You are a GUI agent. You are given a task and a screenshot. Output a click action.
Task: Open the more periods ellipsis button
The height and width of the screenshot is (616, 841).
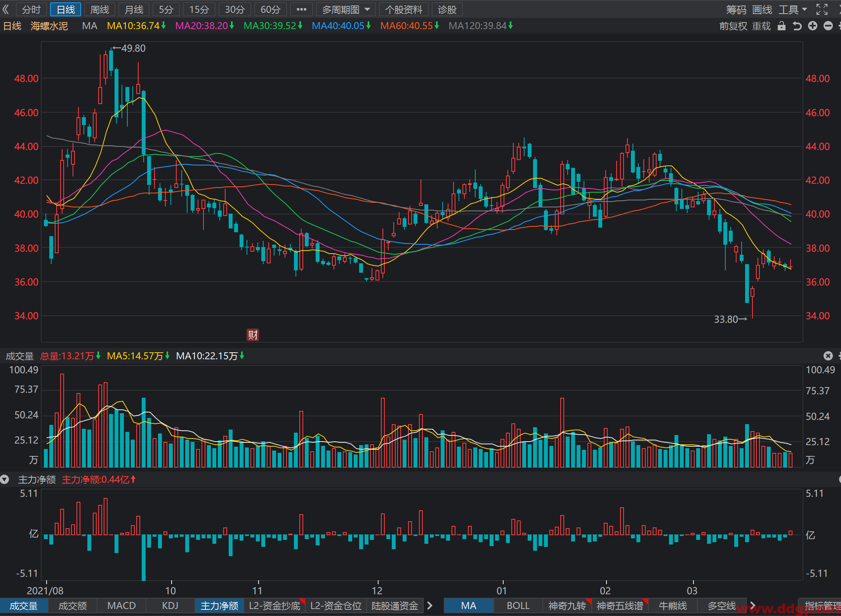(302, 9)
